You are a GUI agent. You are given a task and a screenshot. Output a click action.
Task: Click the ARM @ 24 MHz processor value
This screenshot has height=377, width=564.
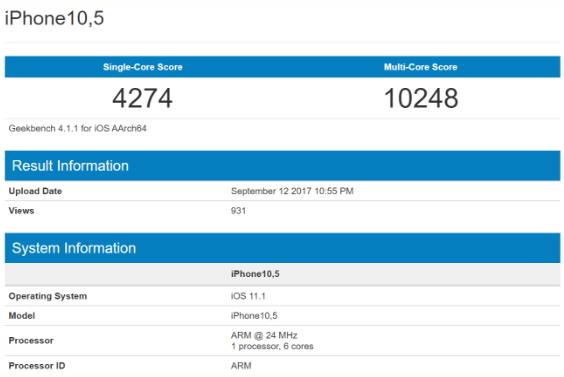(264, 335)
